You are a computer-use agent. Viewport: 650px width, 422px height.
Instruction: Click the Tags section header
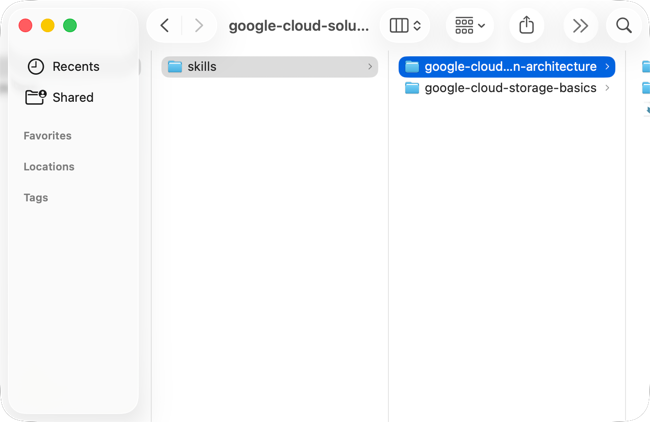pyautogui.click(x=36, y=198)
